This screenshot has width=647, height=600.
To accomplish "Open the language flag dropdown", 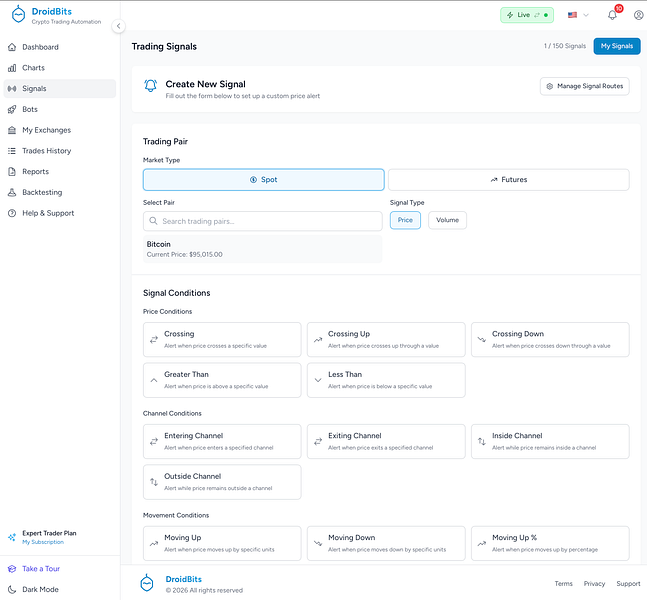I will (x=578, y=15).
